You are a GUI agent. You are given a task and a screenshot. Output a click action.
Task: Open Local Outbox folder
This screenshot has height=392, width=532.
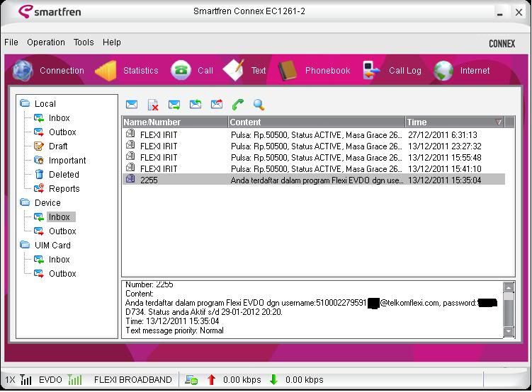pyautogui.click(x=62, y=132)
